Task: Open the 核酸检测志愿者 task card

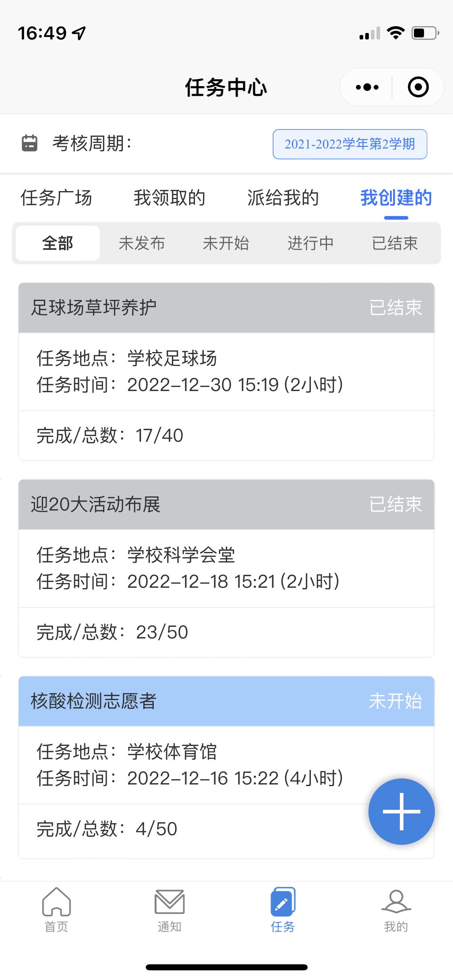Action: point(226,768)
